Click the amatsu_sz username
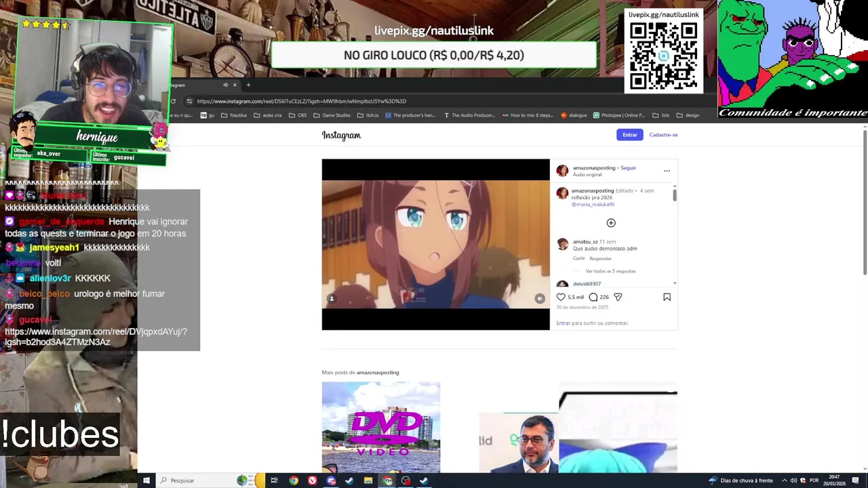 pyautogui.click(x=585, y=242)
